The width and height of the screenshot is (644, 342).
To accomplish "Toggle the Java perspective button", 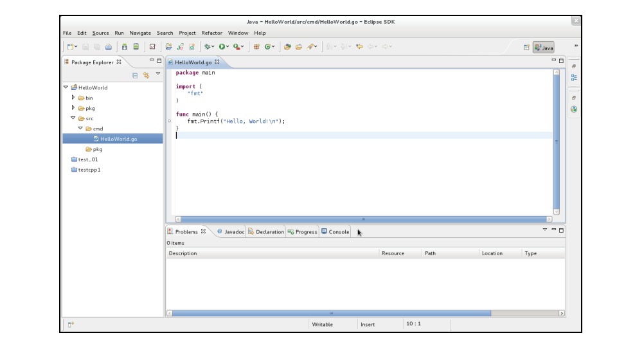I will pos(544,48).
